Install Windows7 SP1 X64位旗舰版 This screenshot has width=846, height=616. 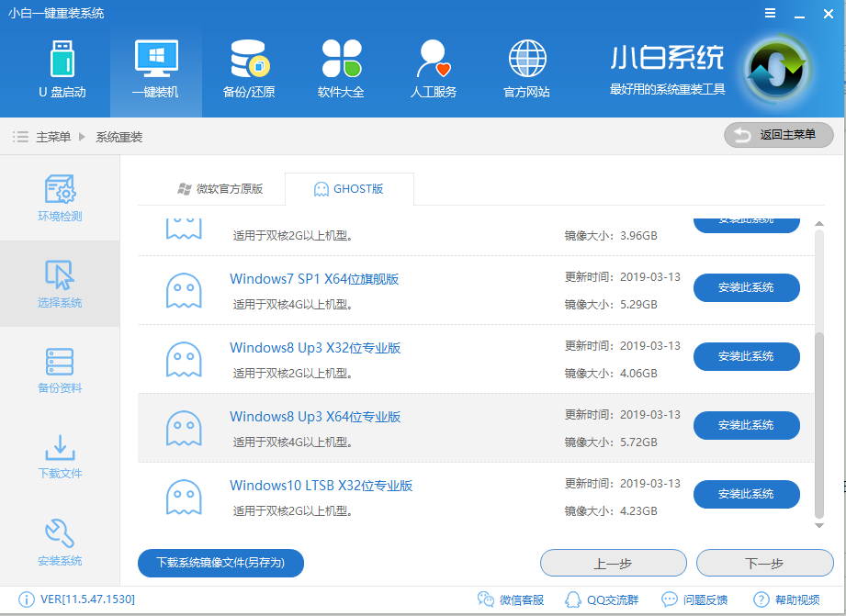(x=746, y=287)
